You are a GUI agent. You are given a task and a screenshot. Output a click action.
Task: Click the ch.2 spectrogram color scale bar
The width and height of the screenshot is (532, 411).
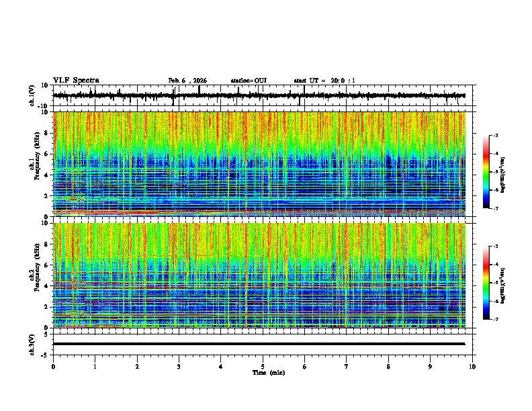(x=486, y=283)
